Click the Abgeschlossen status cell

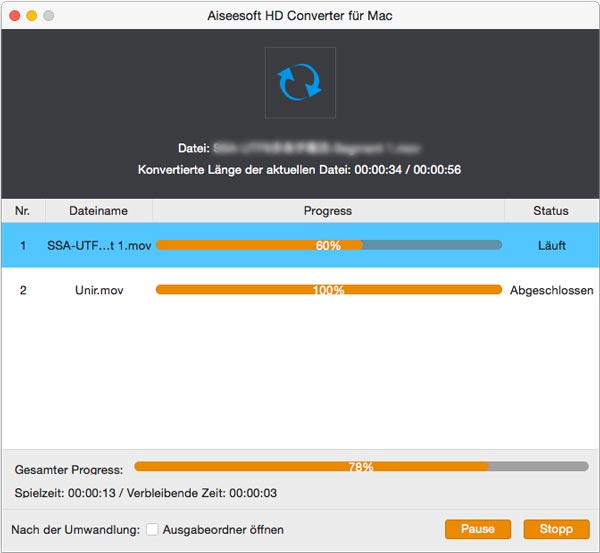(551, 290)
